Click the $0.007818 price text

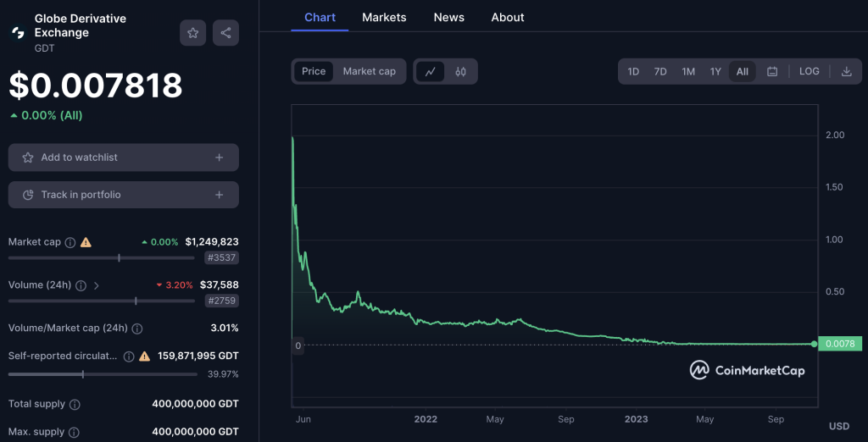coord(95,86)
